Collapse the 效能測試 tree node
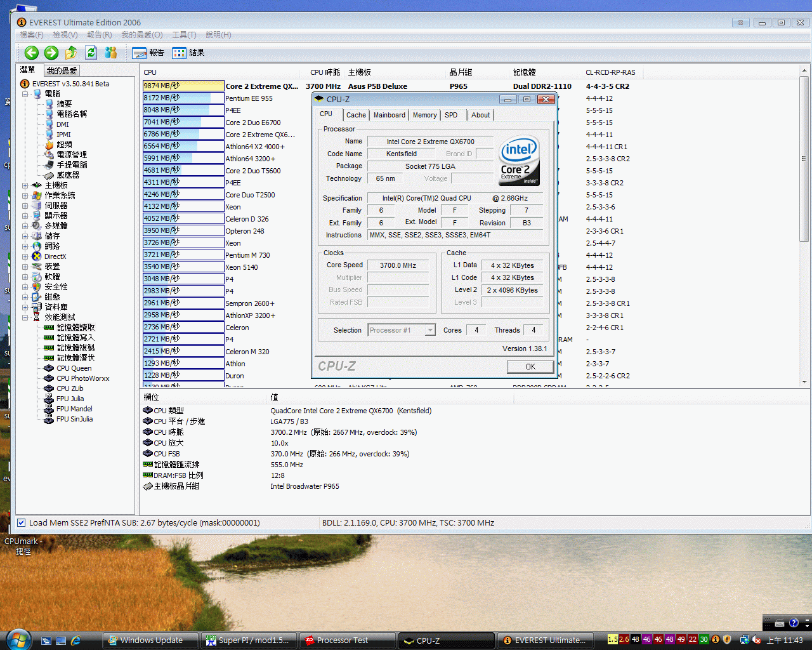The height and width of the screenshot is (650, 812). point(25,317)
